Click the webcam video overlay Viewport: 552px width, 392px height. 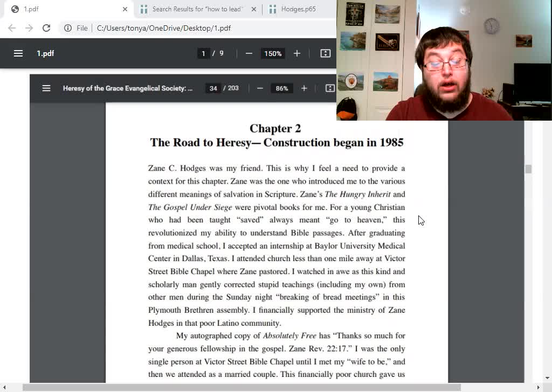(444, 60)
